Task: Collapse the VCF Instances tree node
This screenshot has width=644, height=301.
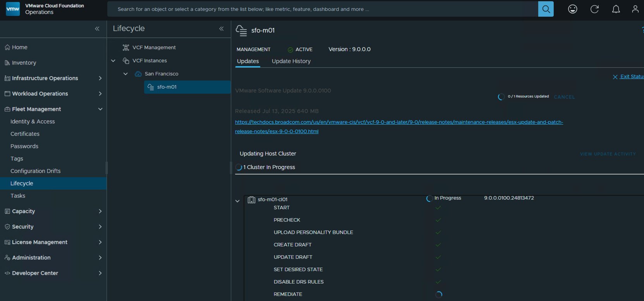Action: tap(113, 61)
